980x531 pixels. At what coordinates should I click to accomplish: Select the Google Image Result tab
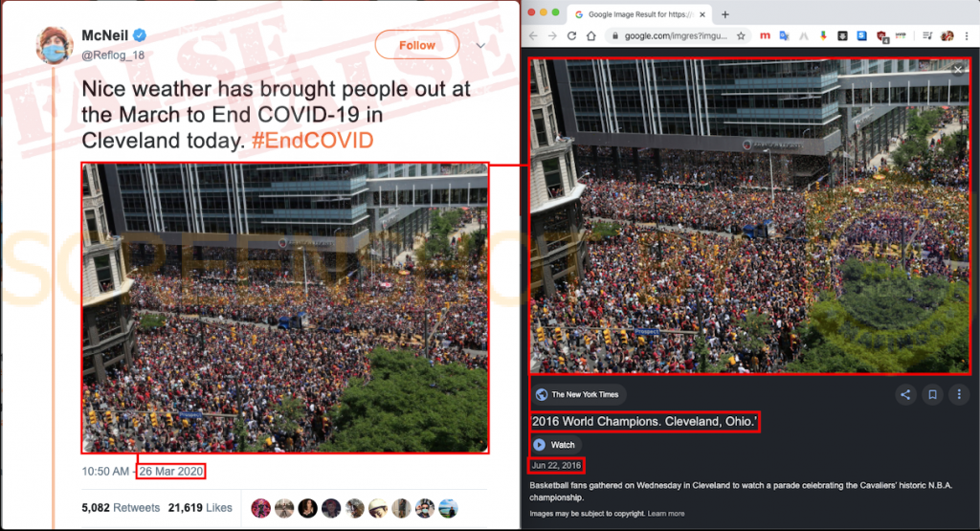[x=638, y=14]
